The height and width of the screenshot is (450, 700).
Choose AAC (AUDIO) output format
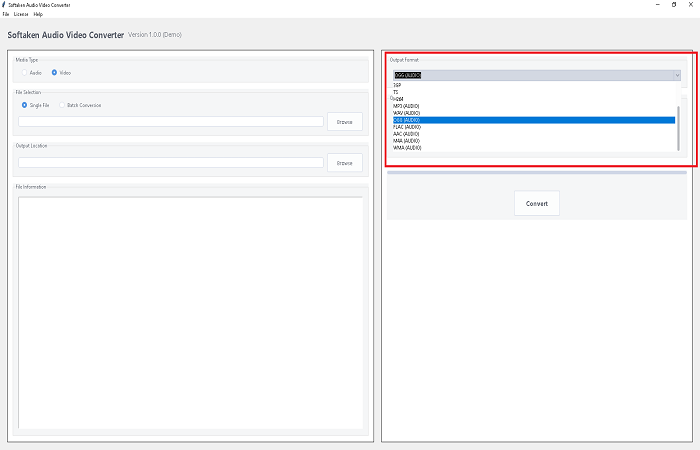[x=534, y=133]
